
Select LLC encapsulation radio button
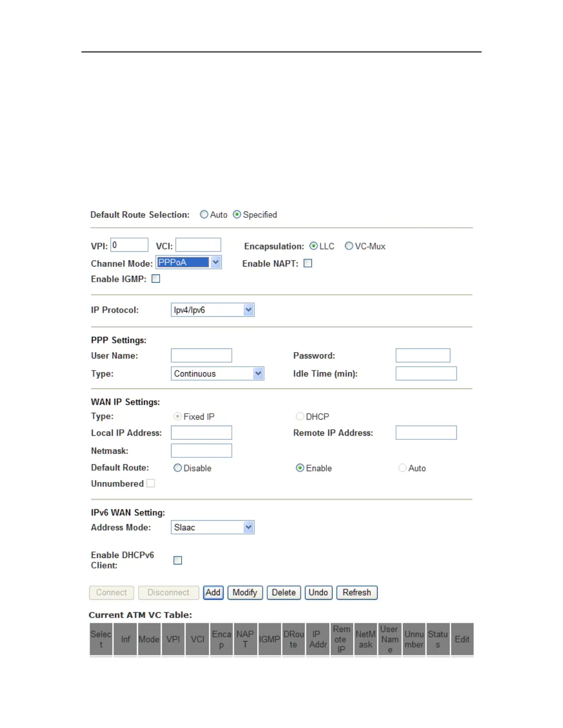click(x=314, y=246)
